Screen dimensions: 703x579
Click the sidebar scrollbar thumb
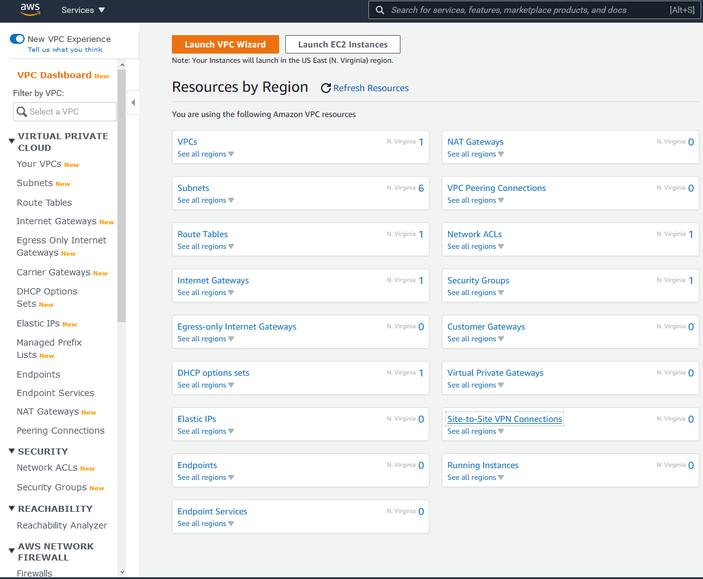click(122, 196)
